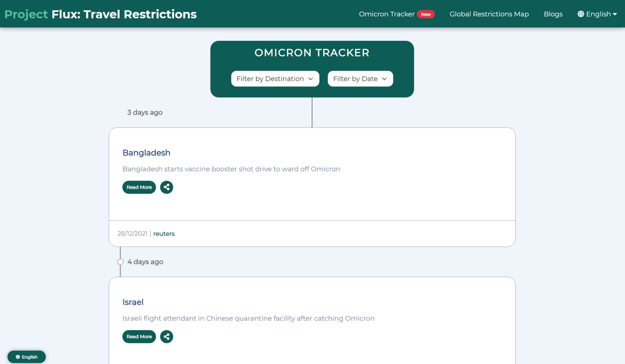Open Blogs navigation menu item

pyautogui.click(x=553, y=14)
